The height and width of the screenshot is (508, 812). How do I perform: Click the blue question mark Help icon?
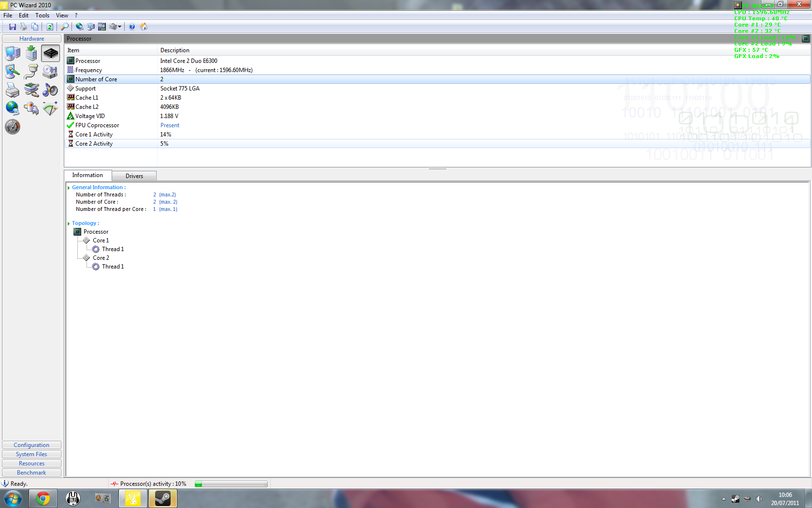pyautogui.click(x=132, y=27)
